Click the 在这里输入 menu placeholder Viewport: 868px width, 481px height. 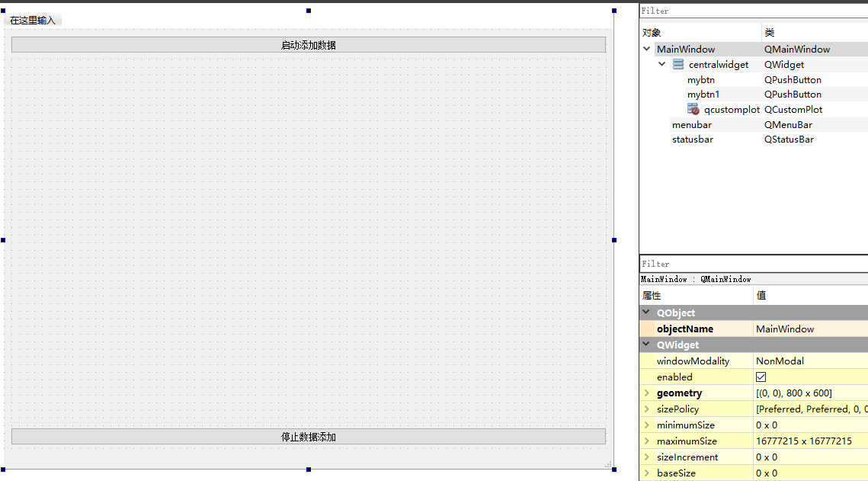point(31,20)
